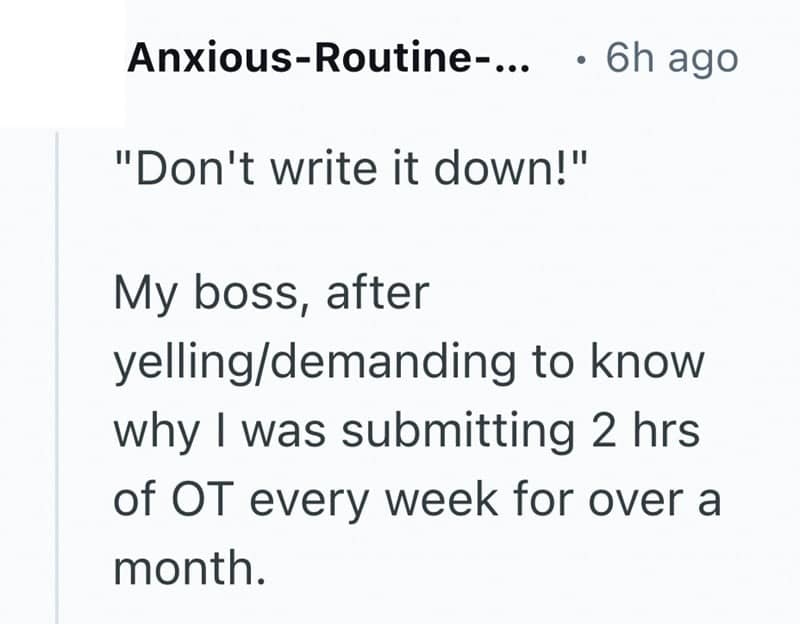
Task: Collapse the comment using the thread line
Action: (x=58, y=380)
